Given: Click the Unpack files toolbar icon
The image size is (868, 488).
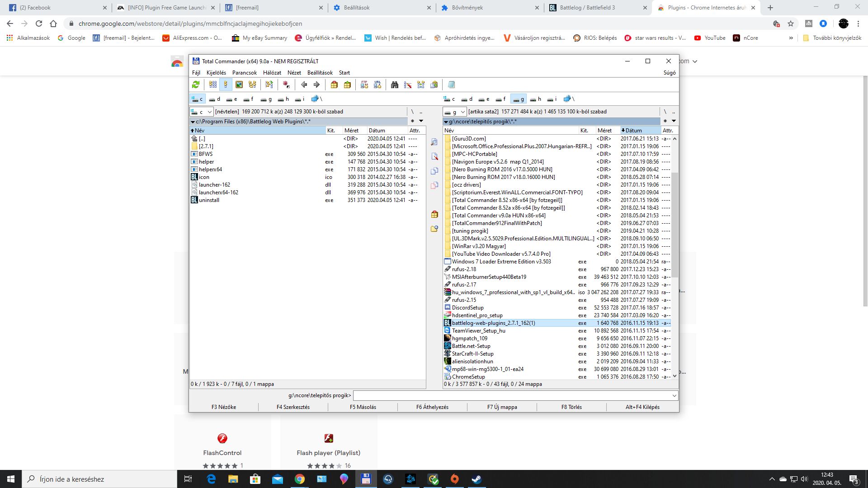Looking at the screenshot, I should pyautogui.click(x=347, y=84).
